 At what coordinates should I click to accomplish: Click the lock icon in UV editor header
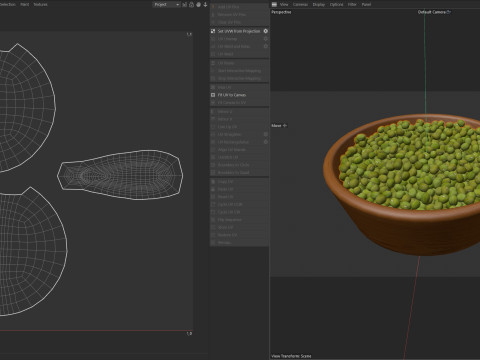[191, 5]
